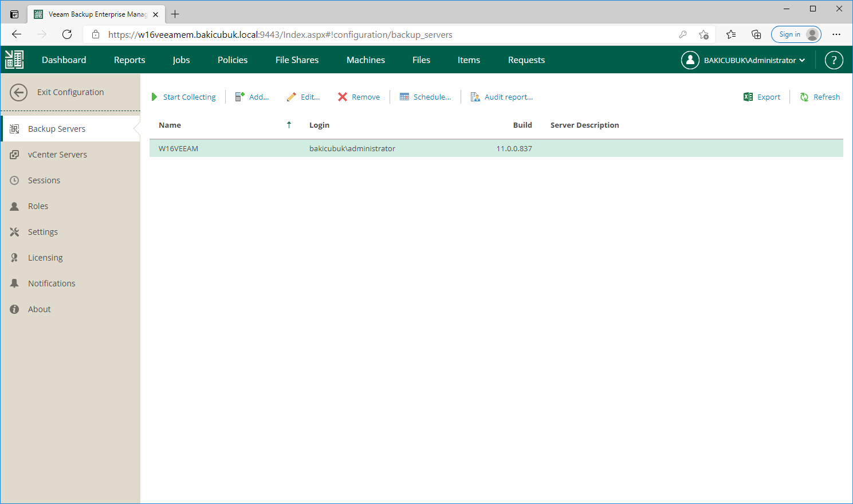Go to the Requests tab

click(x=526, y=60)
